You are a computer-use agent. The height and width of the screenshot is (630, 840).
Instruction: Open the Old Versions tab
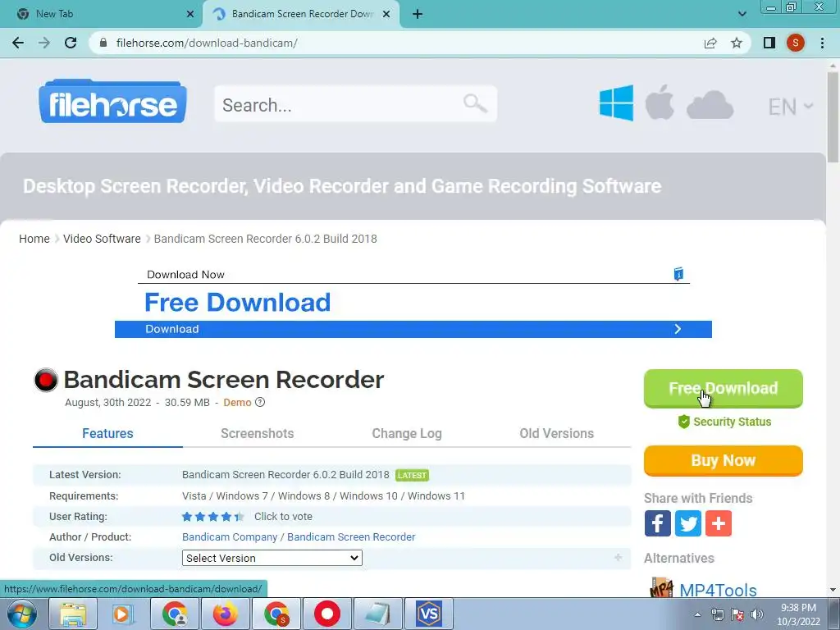pos(557,433)
